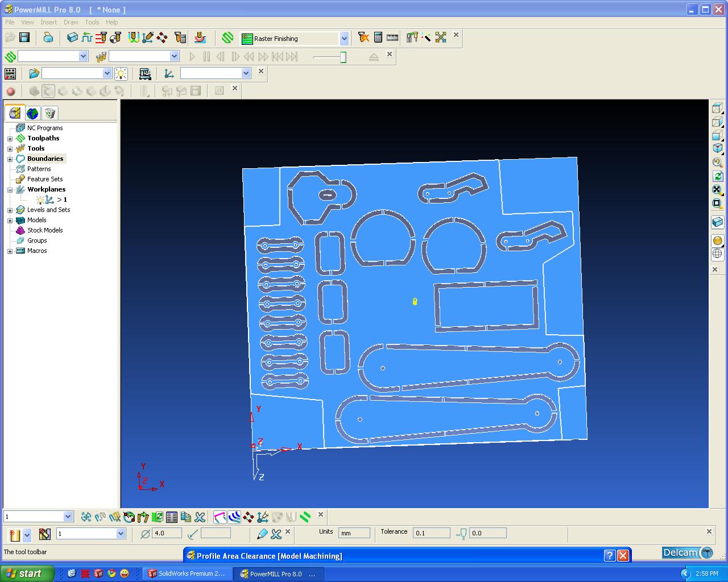The image size is (728, 582).
Task: Click the simulation speed slider handle
Action: 343,57
